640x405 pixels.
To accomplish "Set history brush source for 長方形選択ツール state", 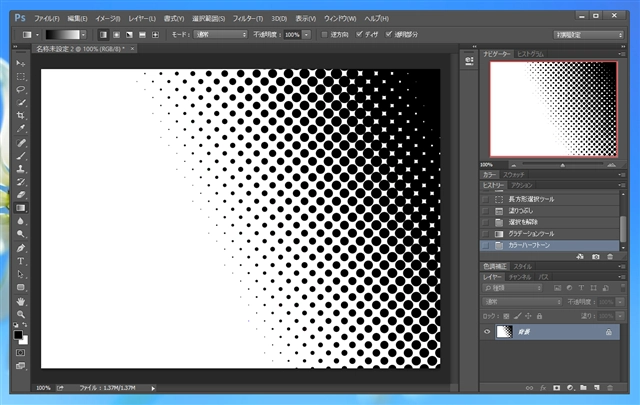I will point(485,199).
